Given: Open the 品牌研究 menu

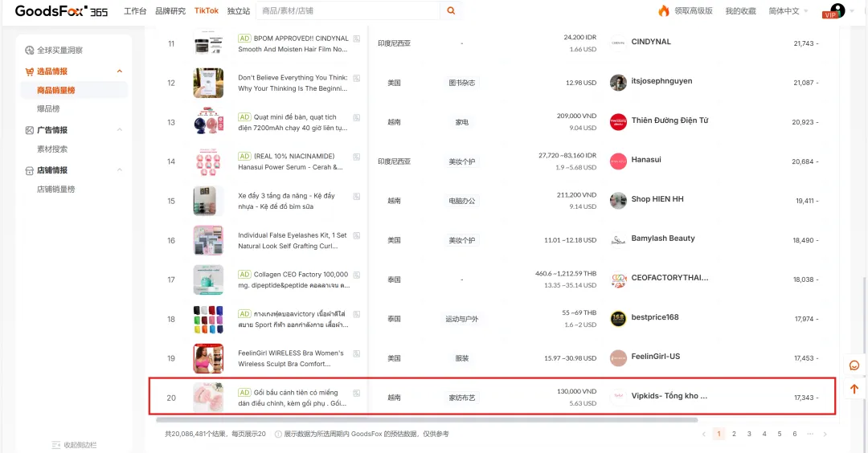Looking at the screenshot, I should 170,11.
